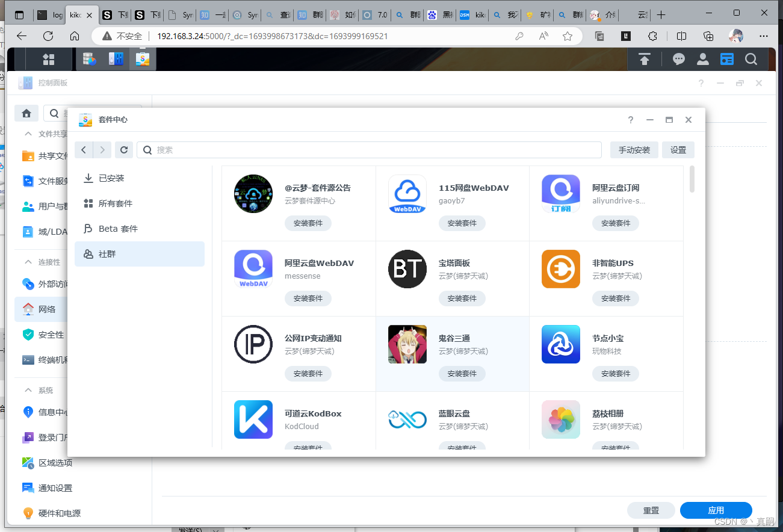Click the 可道云KodBox package icon
The image size is (783, 532).
(253, 419)
